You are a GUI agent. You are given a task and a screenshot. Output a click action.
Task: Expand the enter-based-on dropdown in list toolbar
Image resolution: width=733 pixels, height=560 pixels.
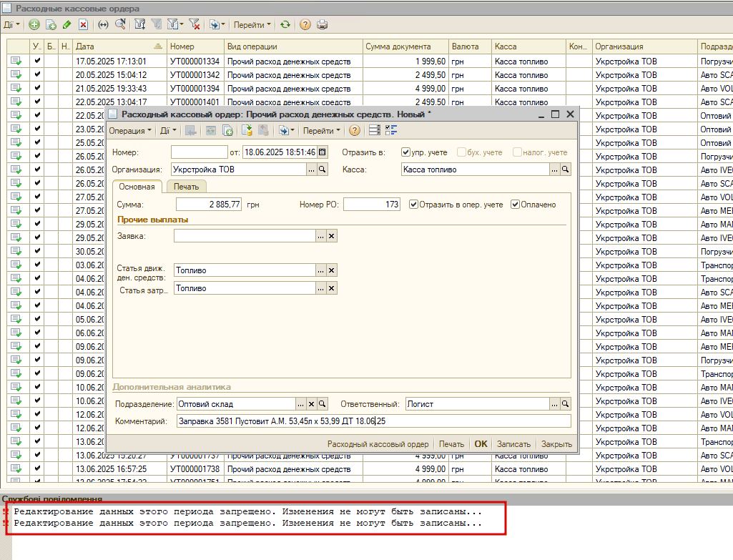click(x=217, y=25)
